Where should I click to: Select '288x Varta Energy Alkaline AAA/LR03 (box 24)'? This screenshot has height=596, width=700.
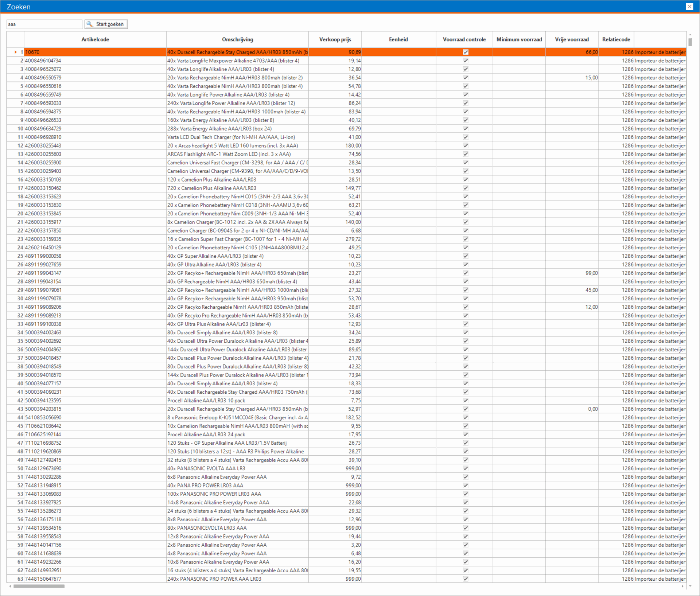219,129
